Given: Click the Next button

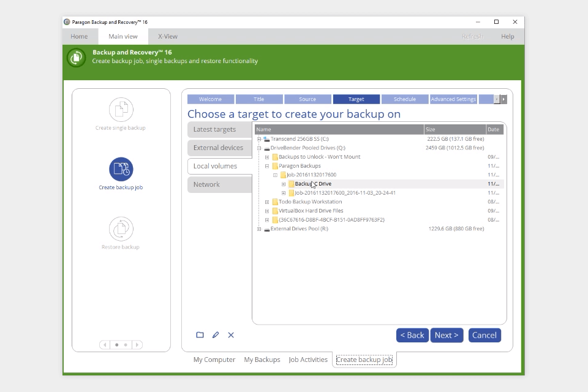Looking at the screenshot, I should (447, 335).
